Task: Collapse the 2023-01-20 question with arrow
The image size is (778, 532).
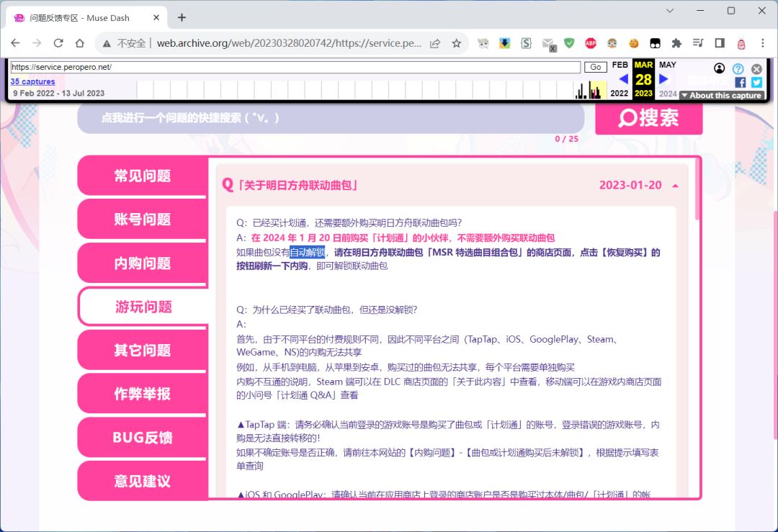Action: [675, 186]
